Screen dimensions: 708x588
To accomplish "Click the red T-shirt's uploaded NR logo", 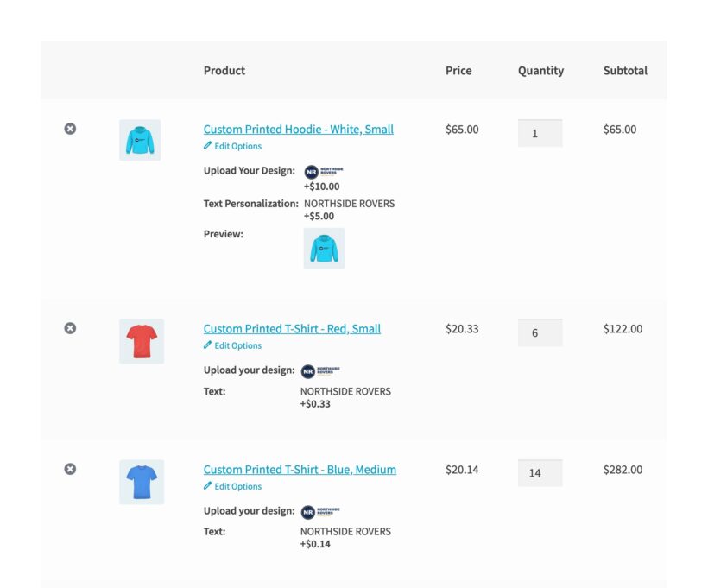I will coord(320,371).
